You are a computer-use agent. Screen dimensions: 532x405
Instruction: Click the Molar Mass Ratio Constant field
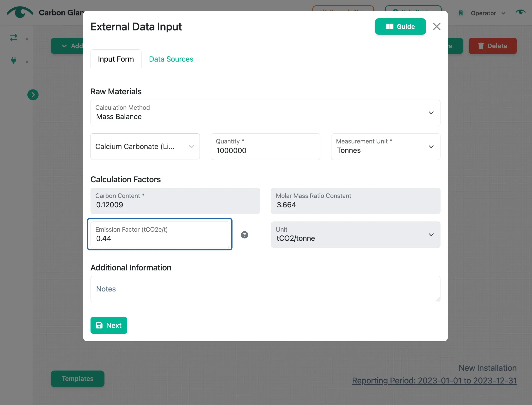pos(356,201)
